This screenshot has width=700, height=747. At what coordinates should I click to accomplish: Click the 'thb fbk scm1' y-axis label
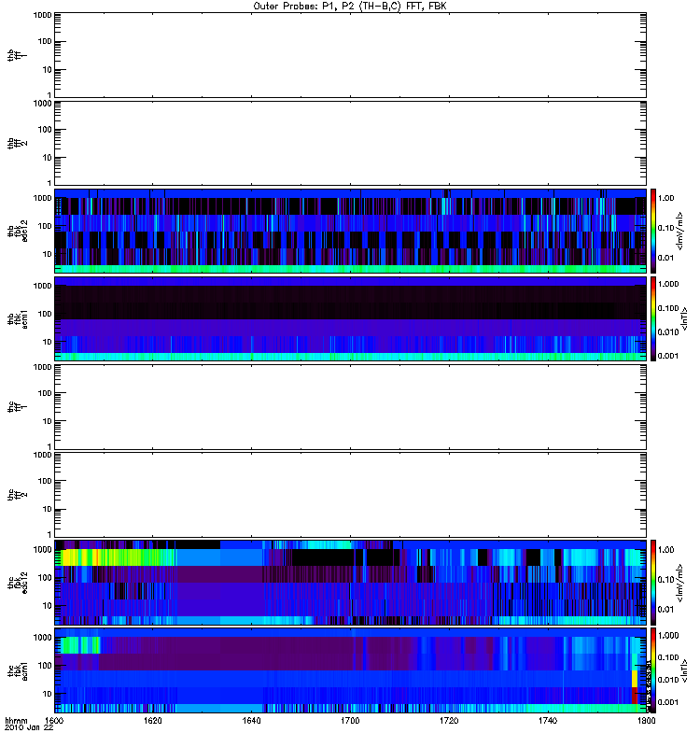(18, 318)
